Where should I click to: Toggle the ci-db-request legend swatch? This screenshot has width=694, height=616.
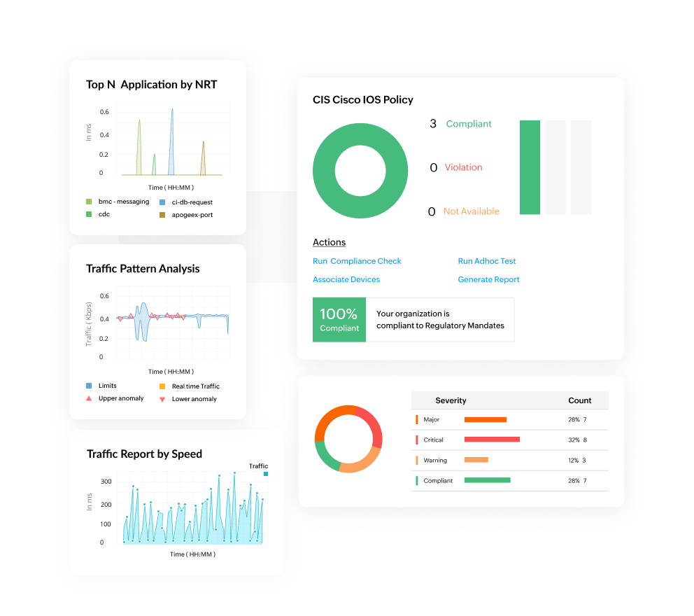tap(162, 202)
